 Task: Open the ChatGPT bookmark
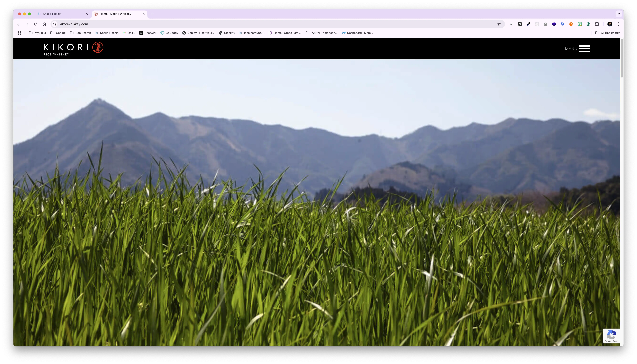click(148, 33)
